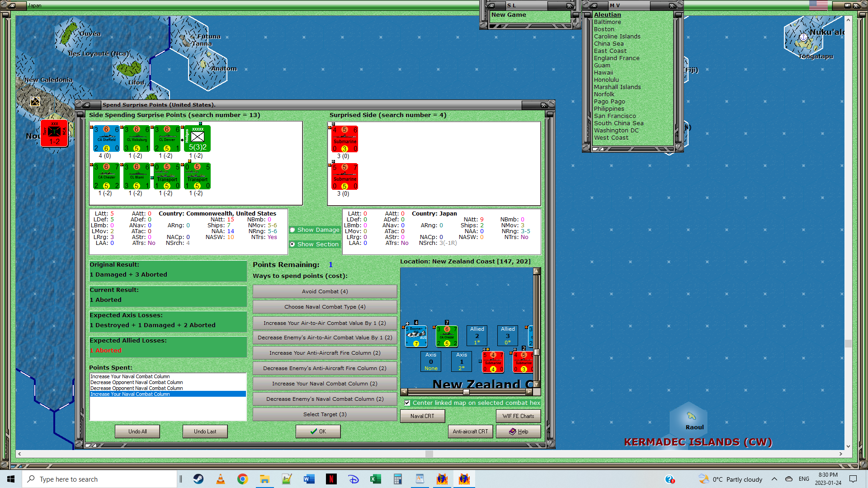Select Aleutian in the map views list
Screen dimensions: 868x488
pyautogui.click(x=607, y=14)
